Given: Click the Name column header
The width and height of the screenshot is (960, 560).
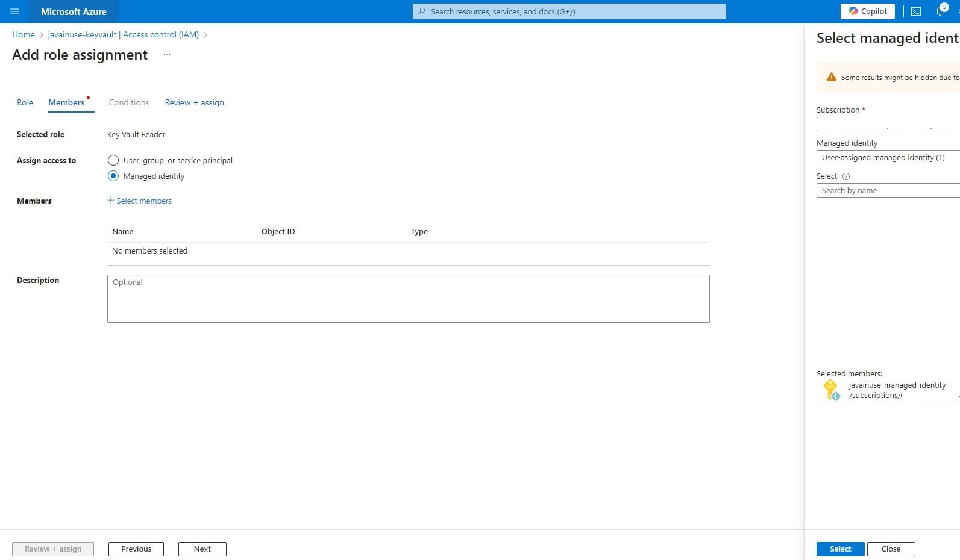Looking at the screenshot, I should coord(123,231).
